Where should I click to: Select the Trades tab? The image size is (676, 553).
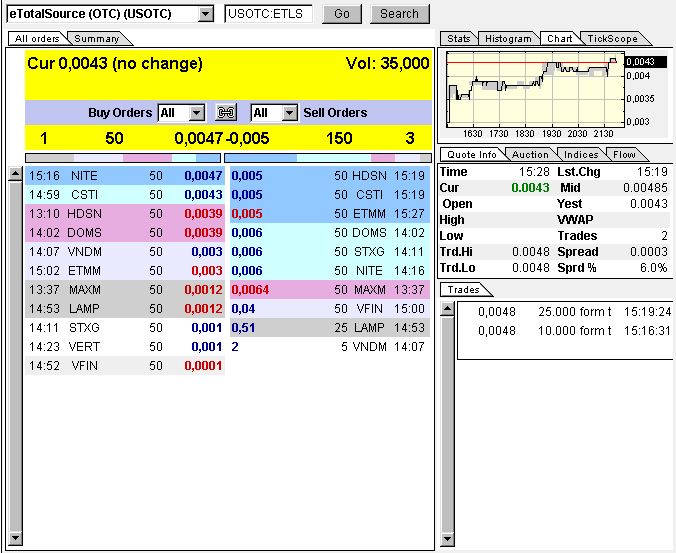[x=463, y=290]
